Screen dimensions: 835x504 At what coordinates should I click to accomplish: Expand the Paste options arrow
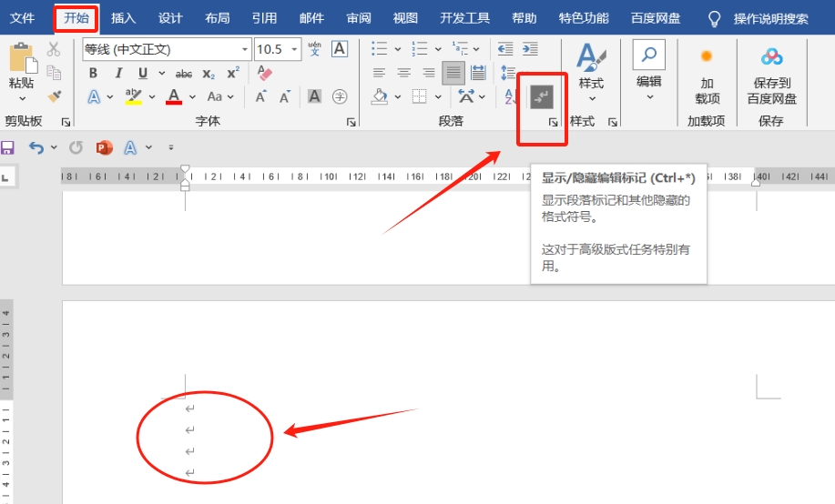[23, 98]
